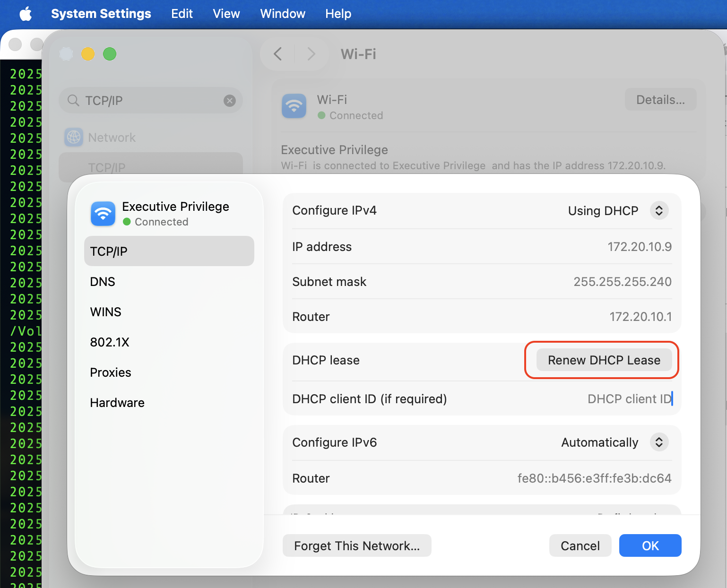Minimize the System Settings window (yellow button)
727x588 pixels.
(88, 54)
